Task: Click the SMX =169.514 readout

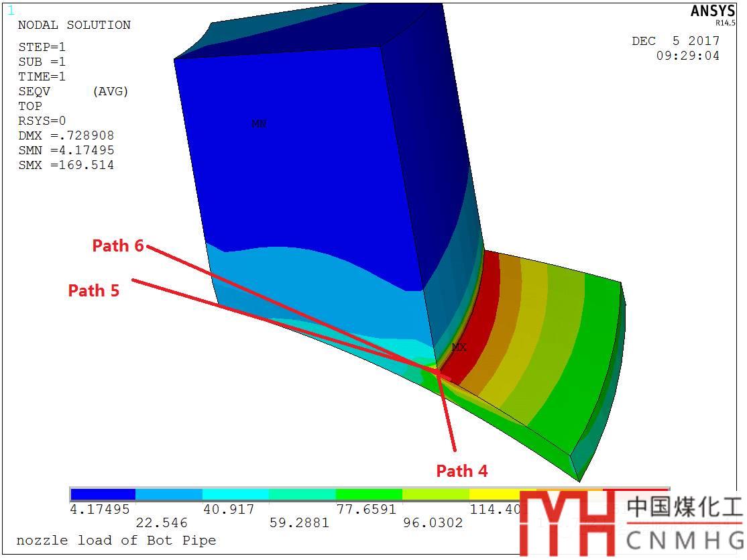Action: 66,165
